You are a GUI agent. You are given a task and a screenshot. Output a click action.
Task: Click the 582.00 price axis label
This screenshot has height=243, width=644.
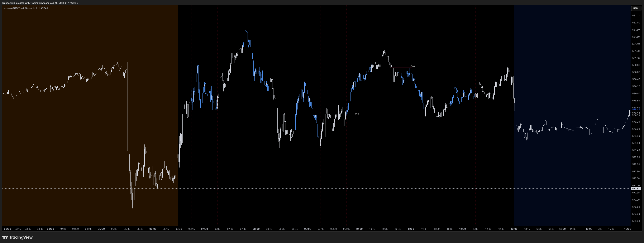(x=636, y=22)
